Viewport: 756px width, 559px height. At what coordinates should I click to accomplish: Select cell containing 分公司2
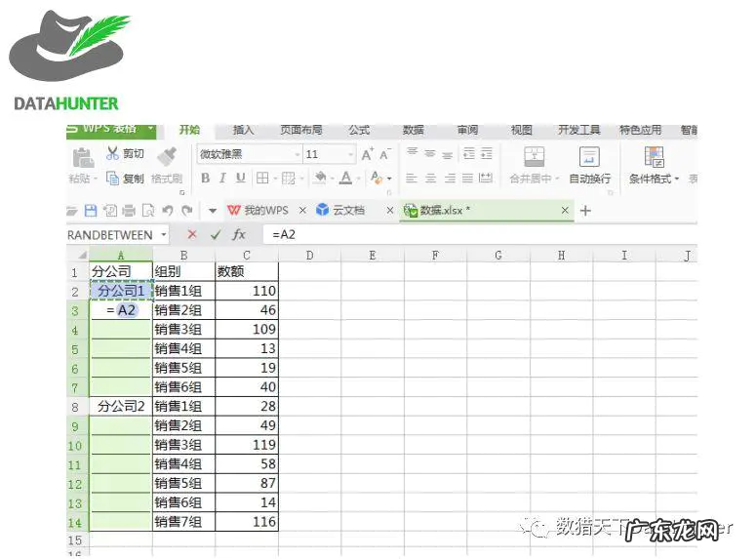click(x=121, y=407)
